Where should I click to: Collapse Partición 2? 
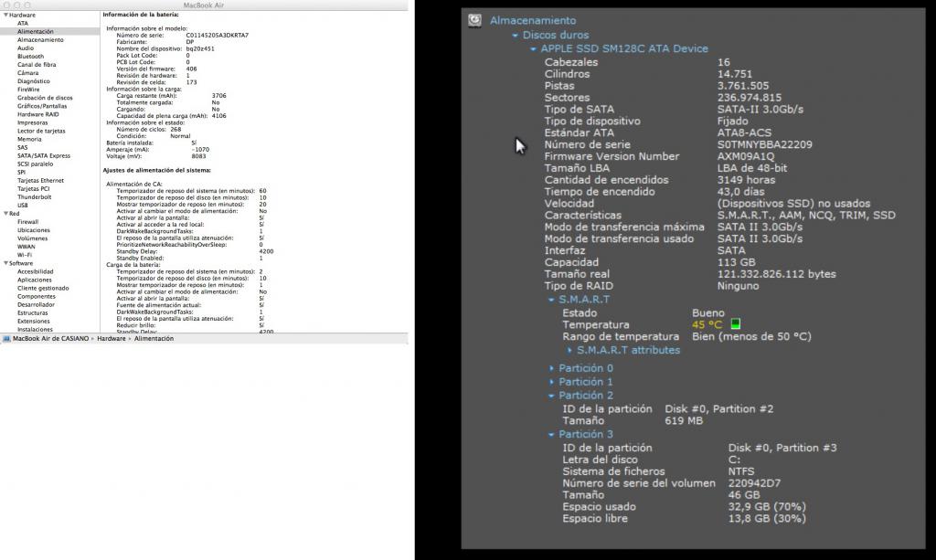[551, 396]
